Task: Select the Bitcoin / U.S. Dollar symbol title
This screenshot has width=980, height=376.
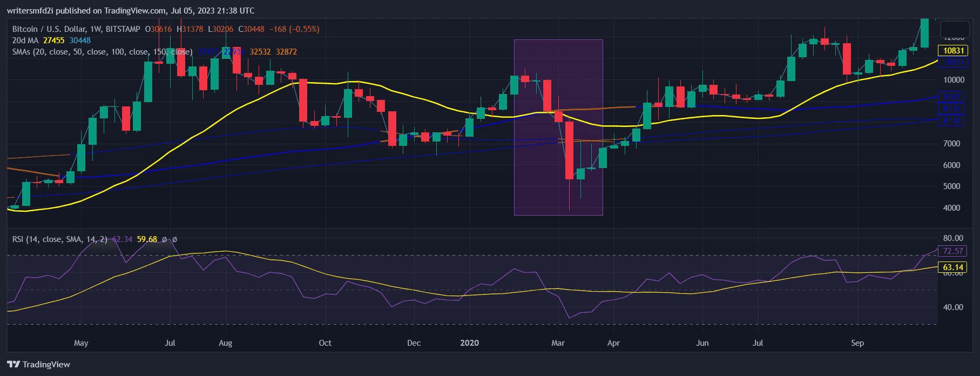Action: (52, 29)
